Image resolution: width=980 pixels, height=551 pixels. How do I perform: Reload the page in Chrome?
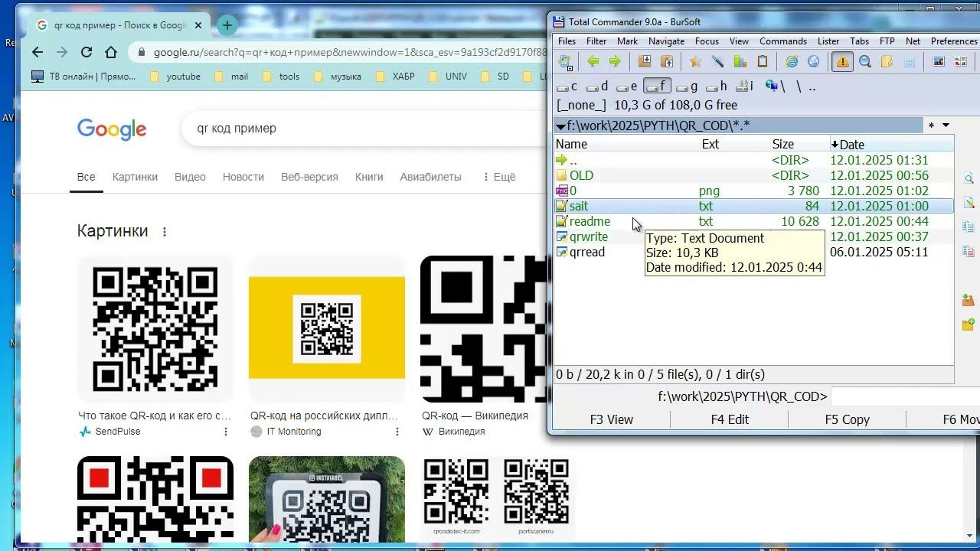(x=87, y=52)
